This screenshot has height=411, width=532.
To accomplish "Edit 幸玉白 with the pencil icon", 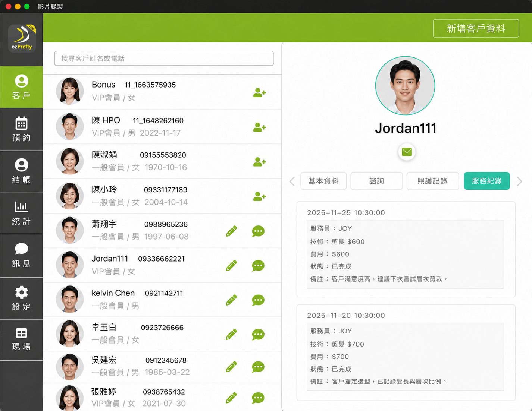I will coord(231,334).
